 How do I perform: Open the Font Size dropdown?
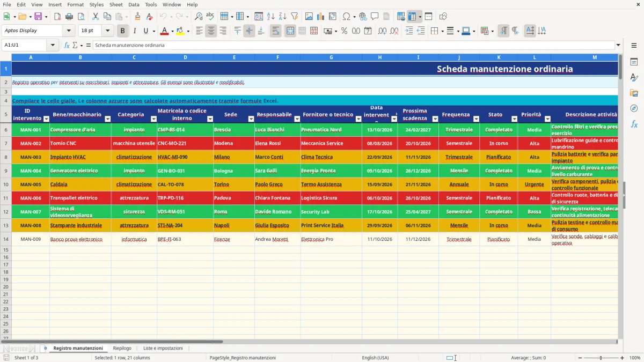(108, 31)
